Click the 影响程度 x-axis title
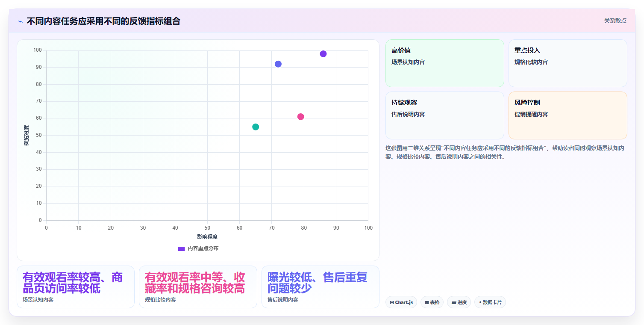Image resolution: width=644 pixels, height=325 pixels. point(207,237)
